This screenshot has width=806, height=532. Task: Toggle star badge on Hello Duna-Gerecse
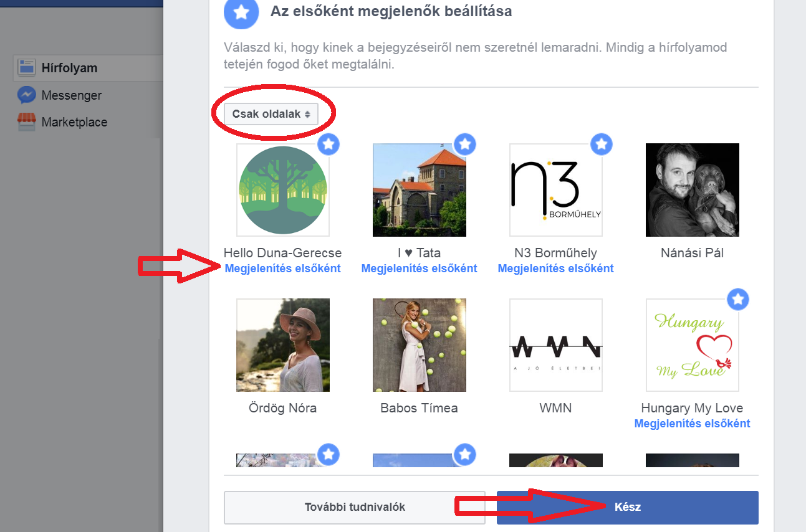pos(329,145)
